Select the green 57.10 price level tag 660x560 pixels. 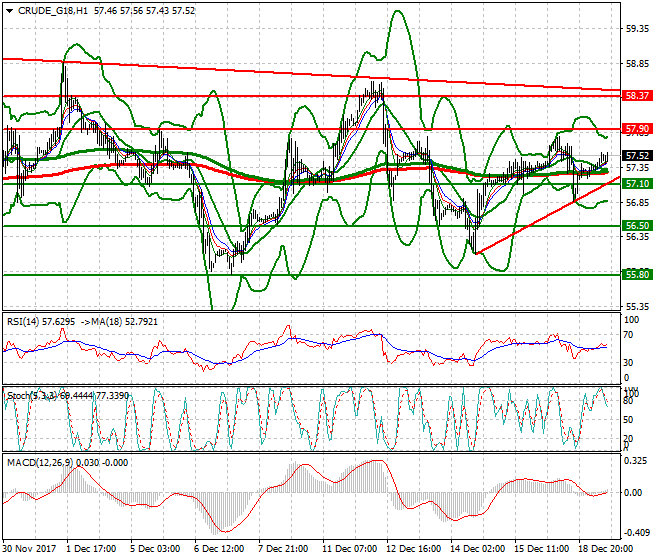coord(637,184)
